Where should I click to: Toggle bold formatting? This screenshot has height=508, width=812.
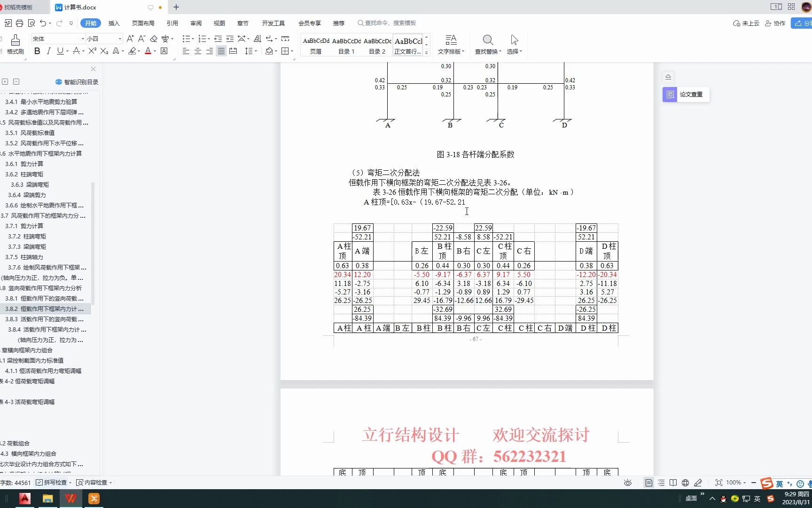coord(37,51)
